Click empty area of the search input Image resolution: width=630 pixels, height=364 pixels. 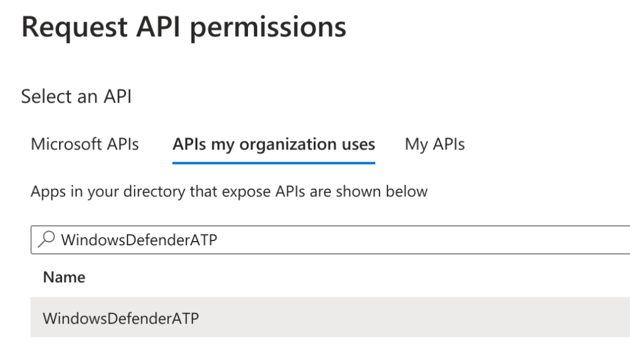[422, 240]
